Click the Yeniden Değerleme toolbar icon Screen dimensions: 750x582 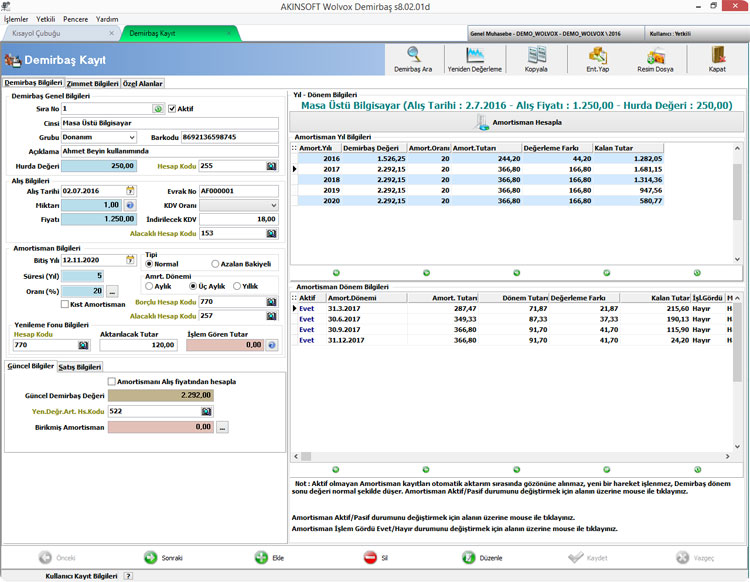(x=474, y=59)
